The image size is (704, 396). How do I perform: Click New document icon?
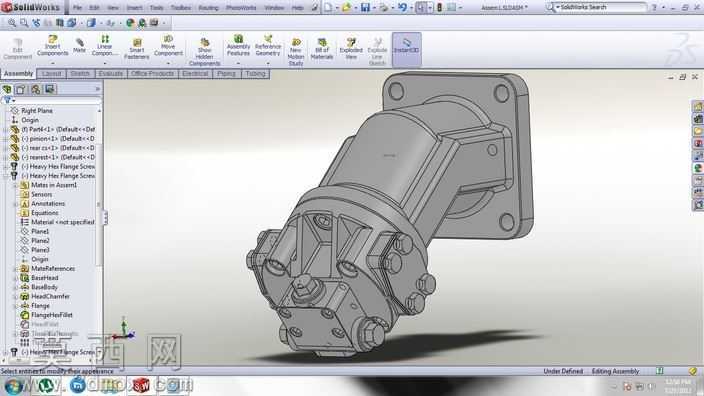point(328,7)
